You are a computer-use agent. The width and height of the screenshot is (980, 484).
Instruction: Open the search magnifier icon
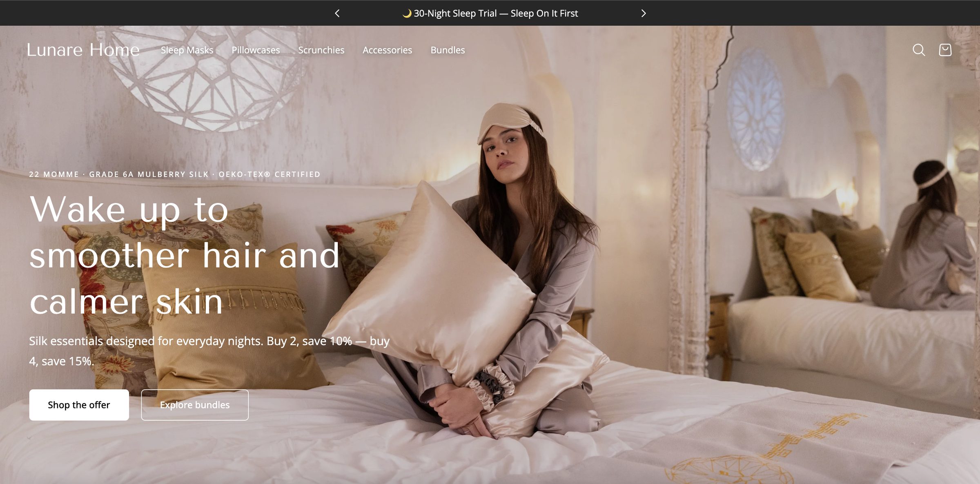tap(919, 50)
